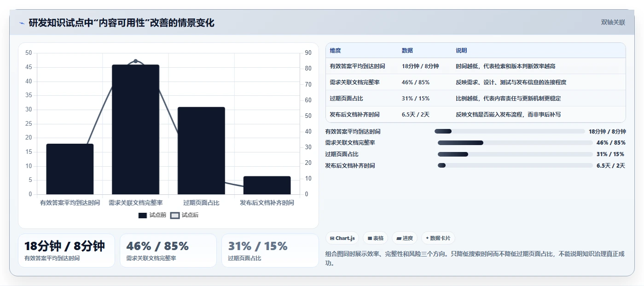
Task: Click the 试点后 outlined legend swatch
Action: 175,216
